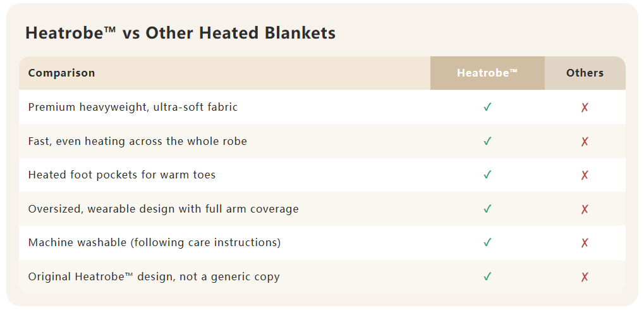
Task: Click the green checkmark for machine washable
Action: (x=487, y=242)
